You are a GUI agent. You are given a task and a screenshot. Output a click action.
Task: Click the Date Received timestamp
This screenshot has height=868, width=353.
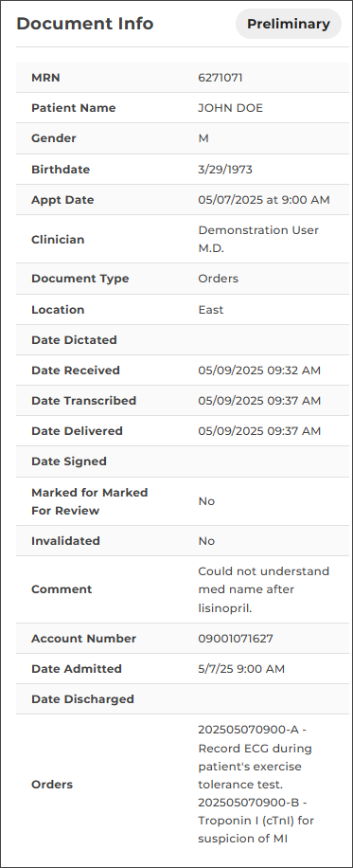click(x=259, y=371)
